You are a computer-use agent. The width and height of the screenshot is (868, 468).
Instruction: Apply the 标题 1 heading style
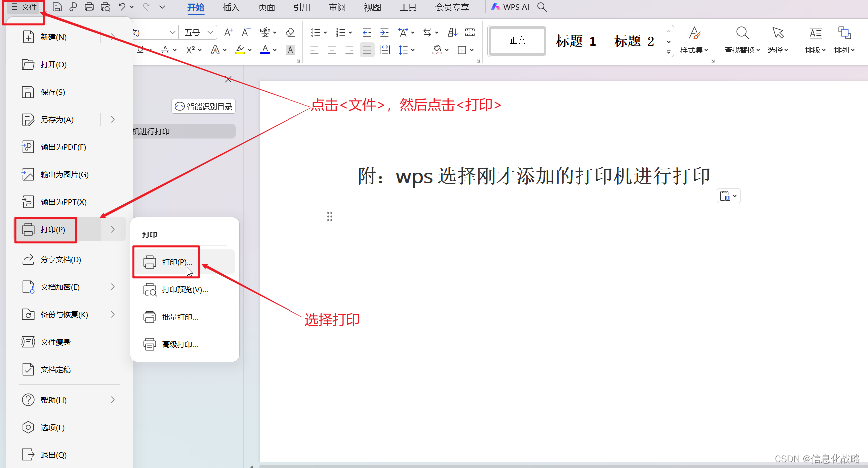click(576, 41)
